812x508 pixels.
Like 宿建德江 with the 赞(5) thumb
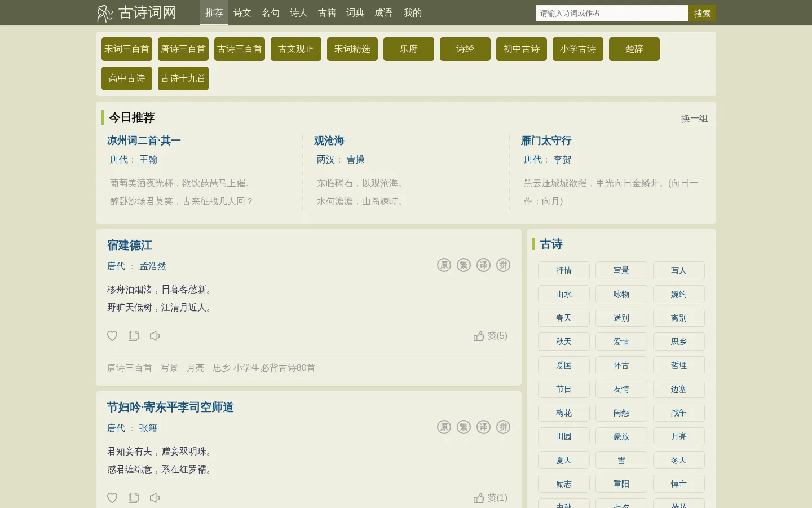[x=491, y=336]
